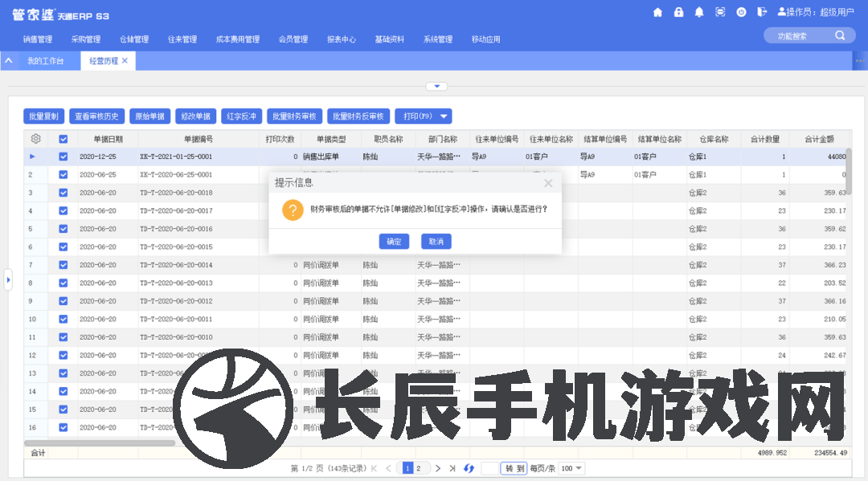The width and height of the screenshot is (868, 481).
Task: Open the 会员管理 menu
Action: click(x=293, y=39)
